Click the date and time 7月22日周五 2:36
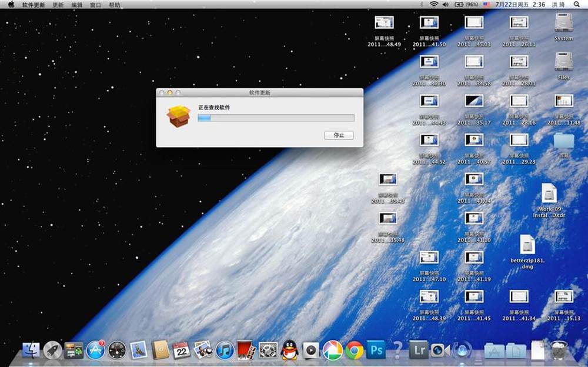Screen dimensions: 588x367 520,5
